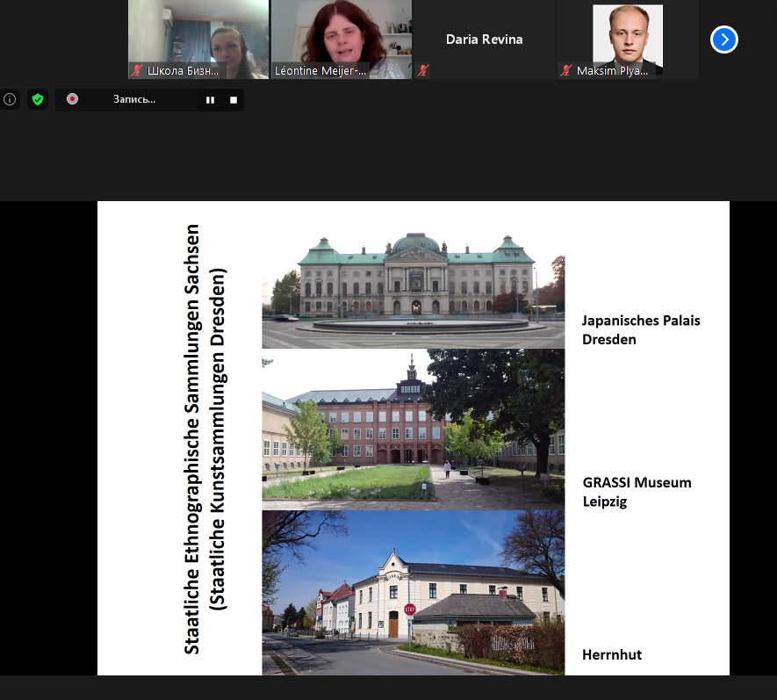Pause the recording

[x=210, y=100]
